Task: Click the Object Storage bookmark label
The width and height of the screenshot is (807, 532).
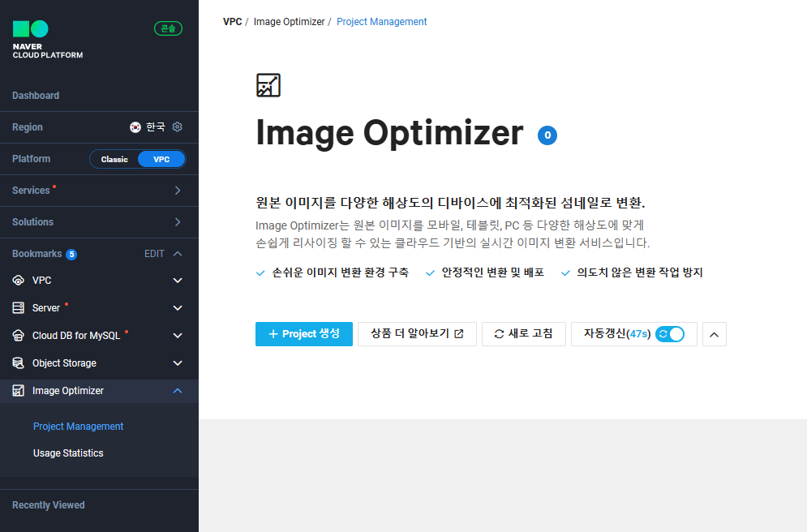Action: pyautogui.click(x=64, y=363)
